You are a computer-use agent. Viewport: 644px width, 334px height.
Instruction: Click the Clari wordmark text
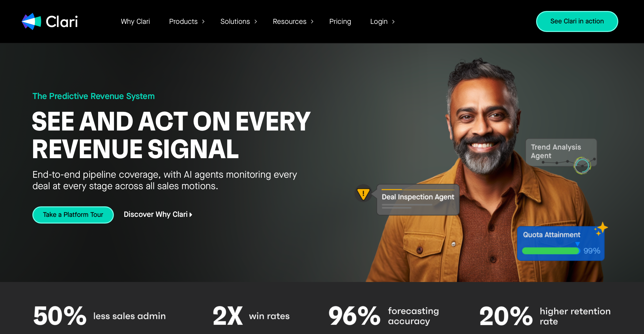click(62, 21)
